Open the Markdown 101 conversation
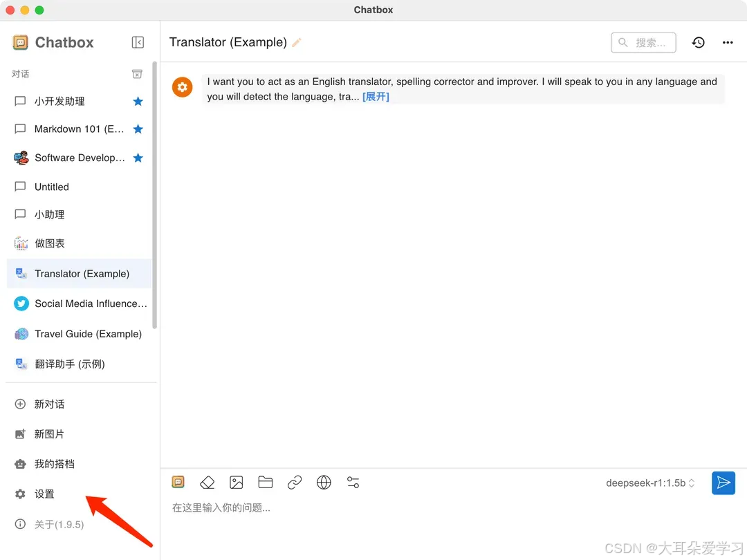Image resolution: width=747 pixels, height=560 pixels. point(79,129)
